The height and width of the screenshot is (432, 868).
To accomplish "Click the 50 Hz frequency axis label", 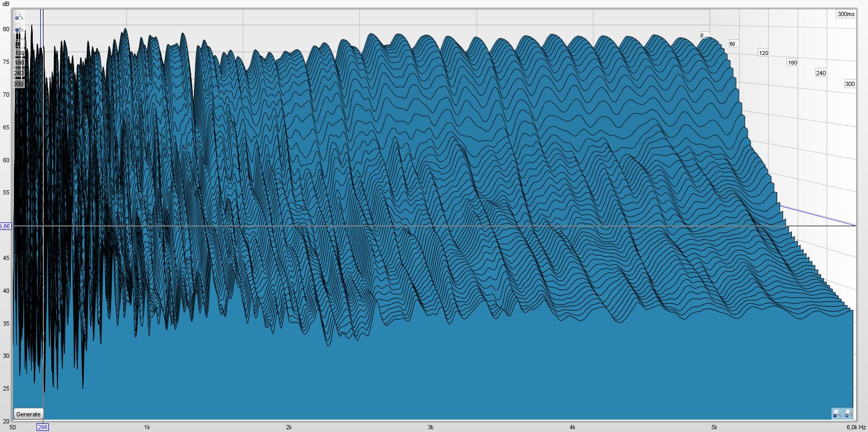I will [x=13, y=427].
